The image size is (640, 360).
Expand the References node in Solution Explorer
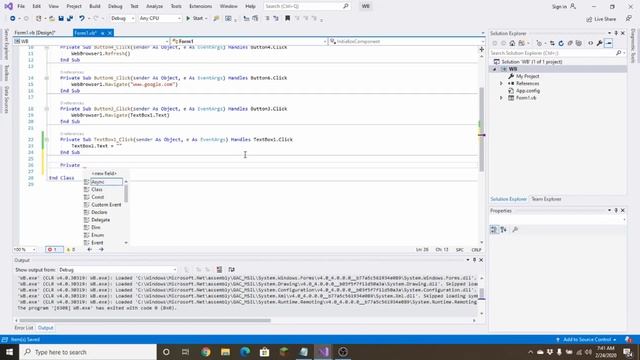pyautogui.click(x=501, y=83)
